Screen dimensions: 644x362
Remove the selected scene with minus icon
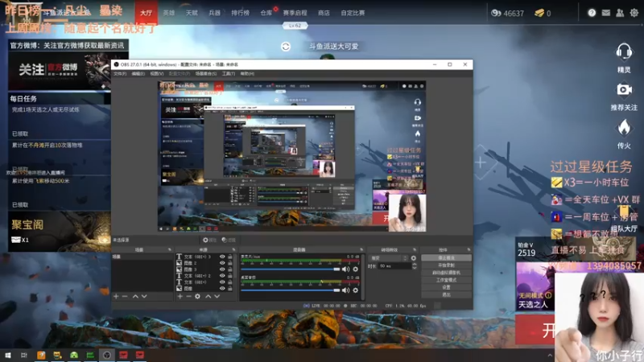click(x=125, y=296)
